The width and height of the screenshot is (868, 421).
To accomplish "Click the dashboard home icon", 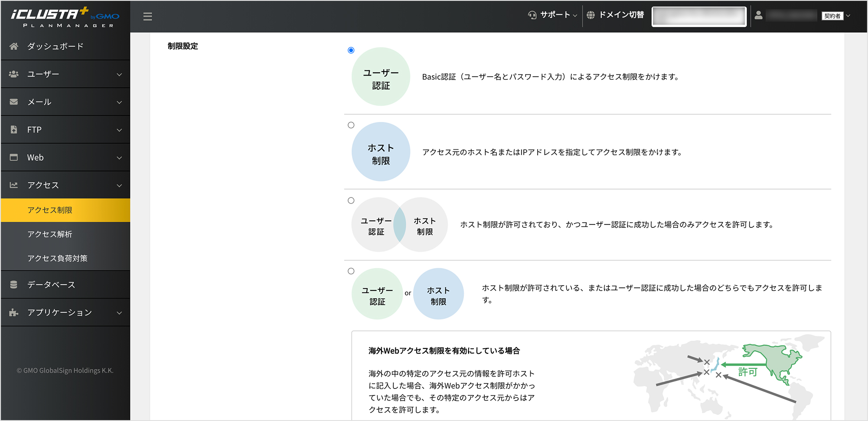I will tap(14, 46).
